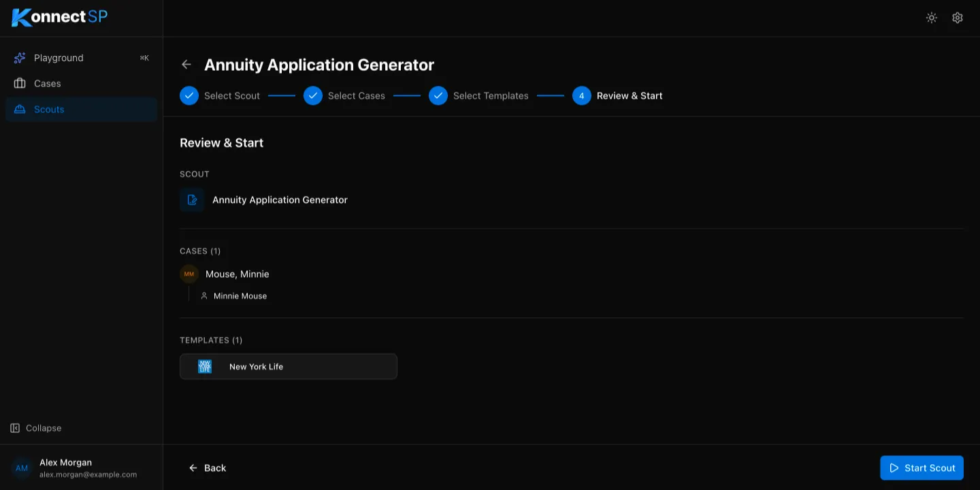
Task: Click the Select Scout step label
Action: [x=232, y=96]
